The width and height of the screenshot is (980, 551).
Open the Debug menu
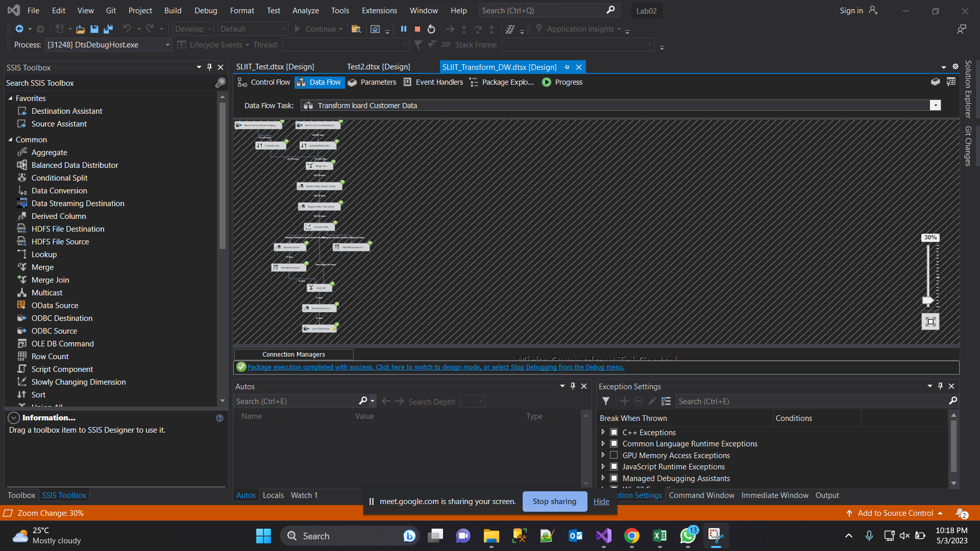pyautogui.click(x=206, y=10)
